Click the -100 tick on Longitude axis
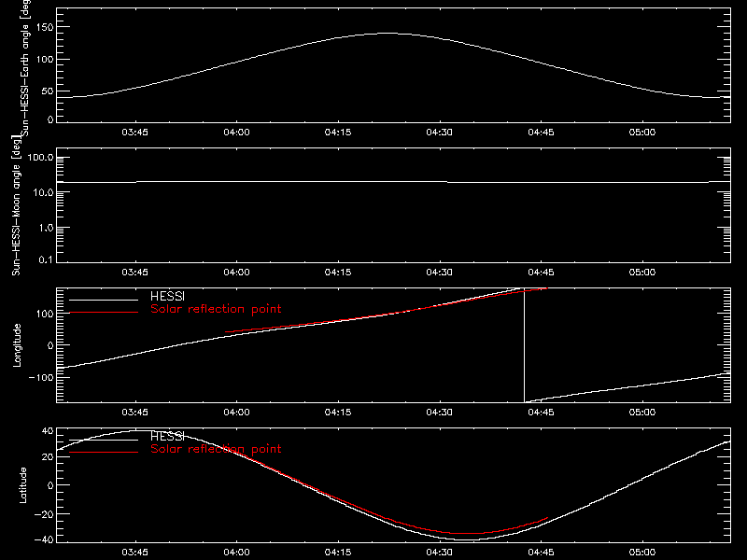The height and width of the screenshot is (560, 747). tap(41, 377)
